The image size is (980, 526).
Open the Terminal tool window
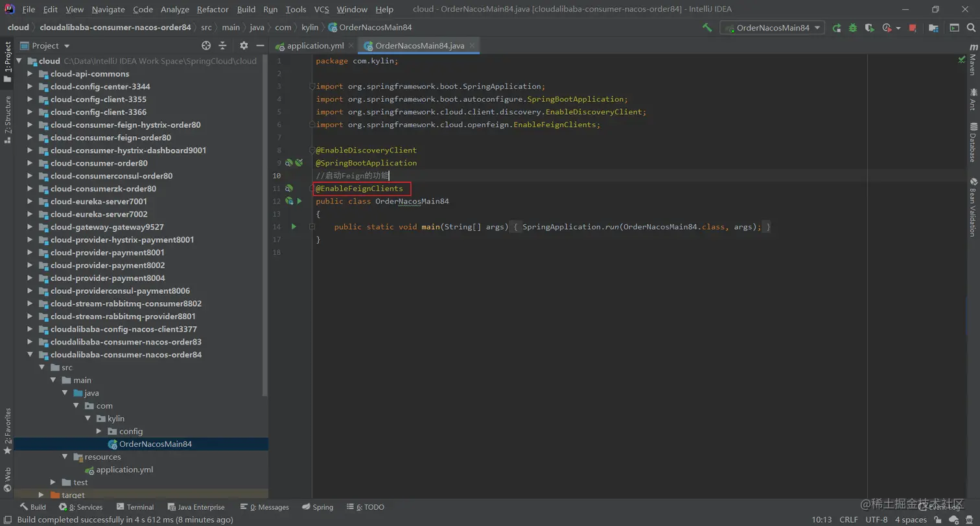135,507
